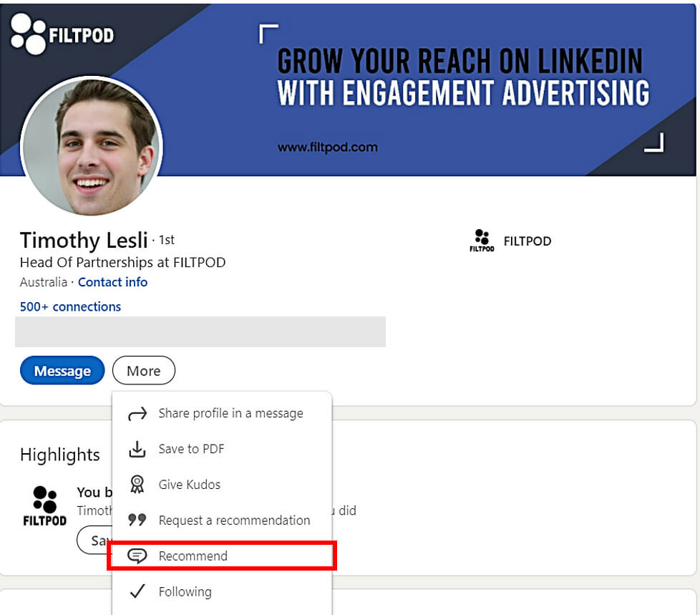Viewport: 700px width, 615px height.
Task: Click the FILTPOD logo in the banner corner
Action: [x=62, y=34]
